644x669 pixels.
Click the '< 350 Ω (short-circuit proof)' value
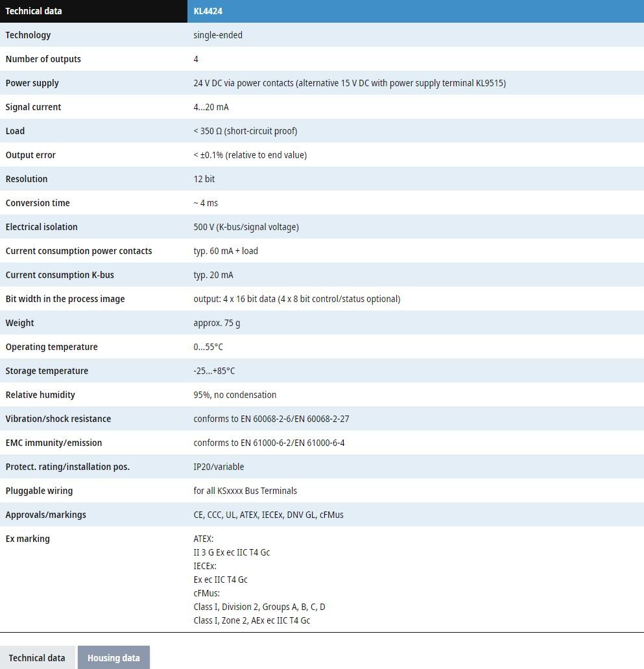245,130
